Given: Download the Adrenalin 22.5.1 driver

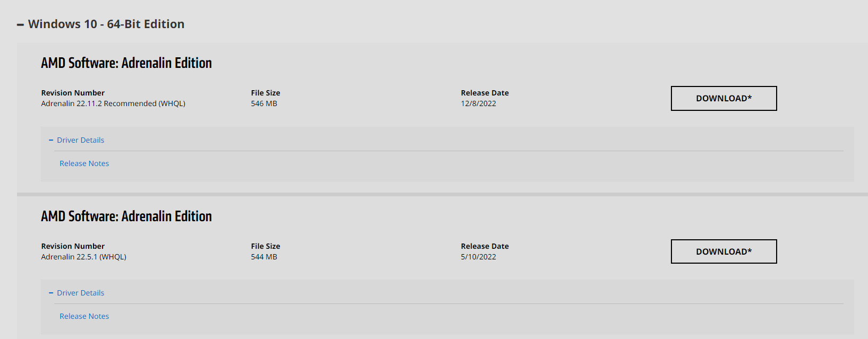Looking at the screenshot, I should [724, 251].
